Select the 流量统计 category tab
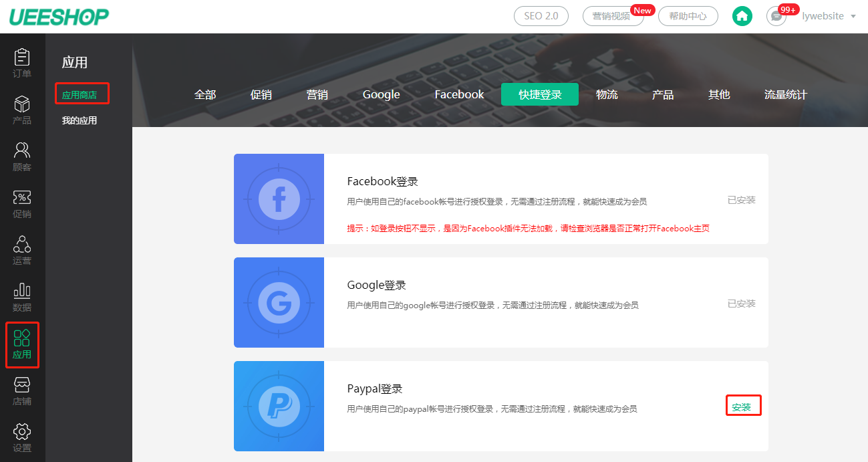Viewport: 868px width, 462px height. point(785,95)
